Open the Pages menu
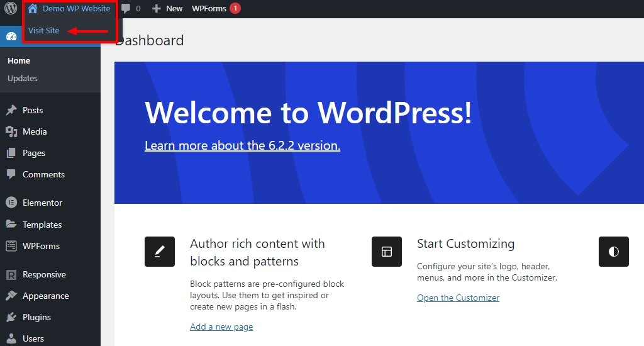Viewport: 644px width, 346px height. click(x=34, y=153)
